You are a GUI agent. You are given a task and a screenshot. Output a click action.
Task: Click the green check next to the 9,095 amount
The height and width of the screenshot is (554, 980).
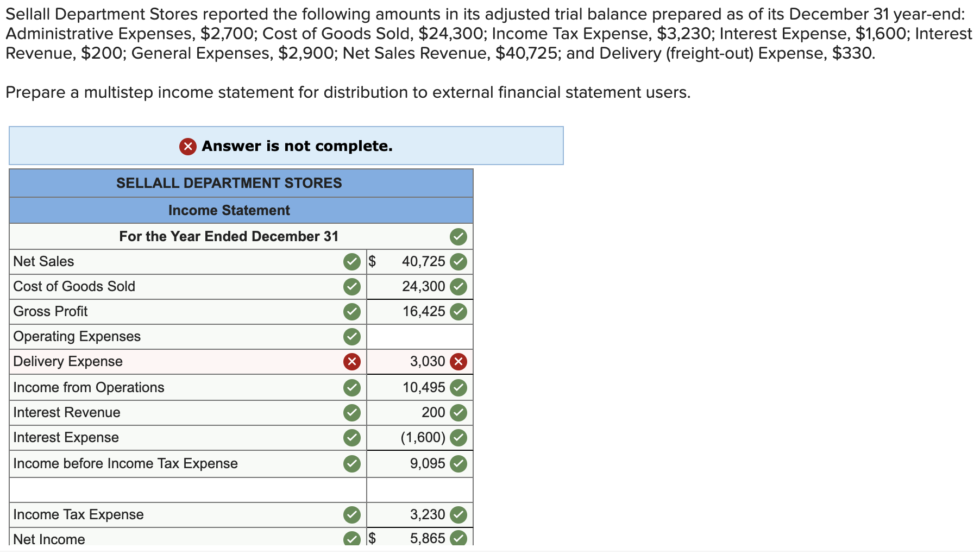coord(458,464)
